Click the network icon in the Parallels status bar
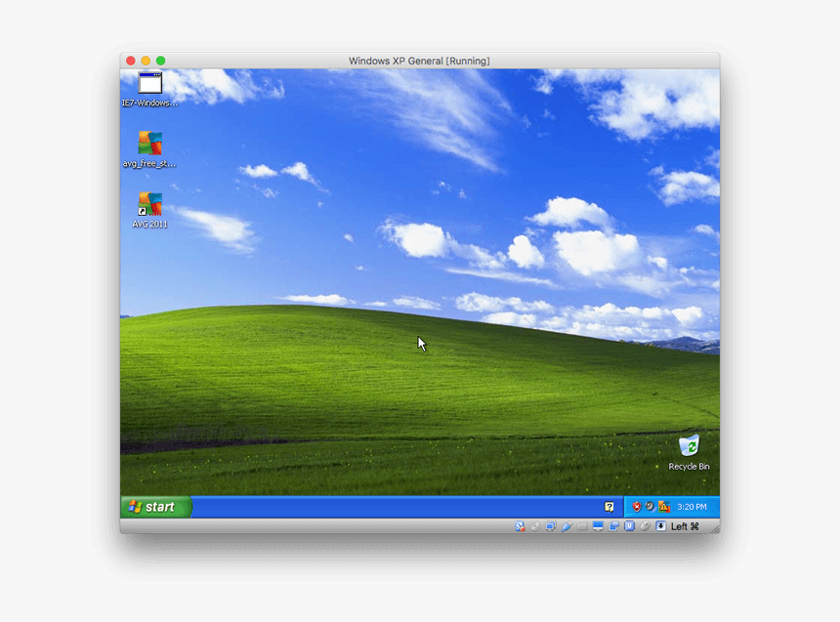Viewport: 840px width, 622px height. tap(519, 525)
